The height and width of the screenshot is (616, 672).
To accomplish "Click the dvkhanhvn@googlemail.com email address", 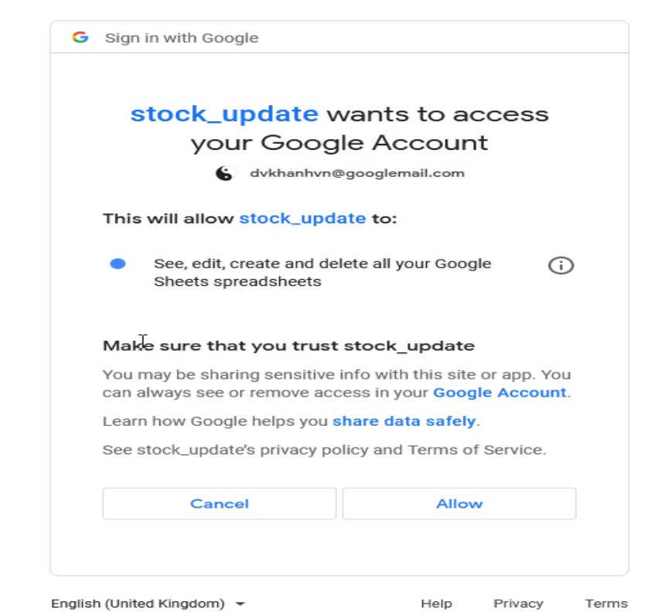I will (x=356, y=173).
